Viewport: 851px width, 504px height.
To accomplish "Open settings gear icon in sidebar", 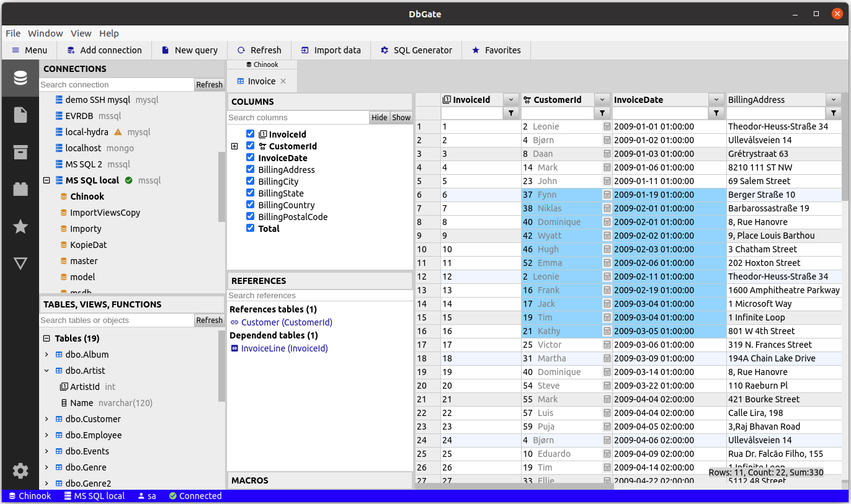I will (x=20, y=471).
